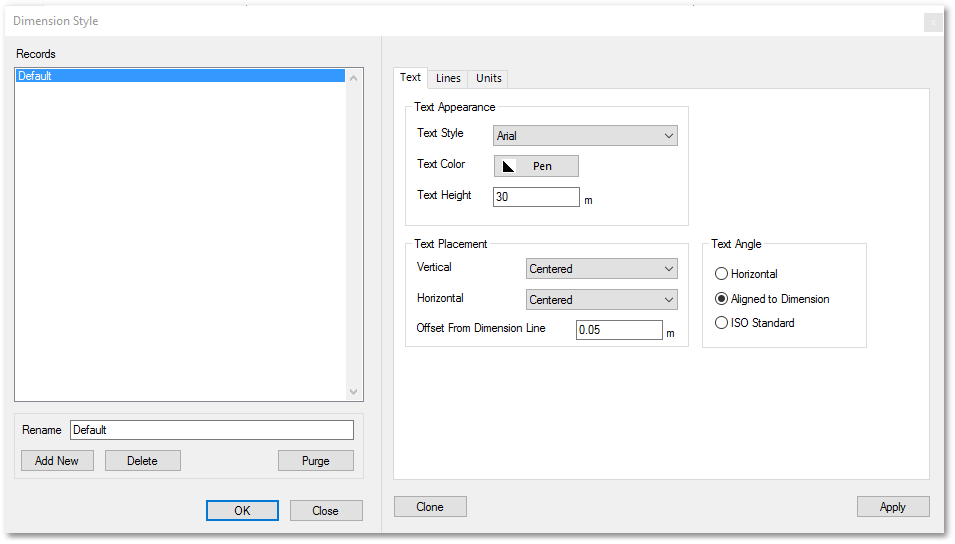The image size is (955, 544).
Task: Click the Offset From Dimension Line field
Action: [619, 330]
